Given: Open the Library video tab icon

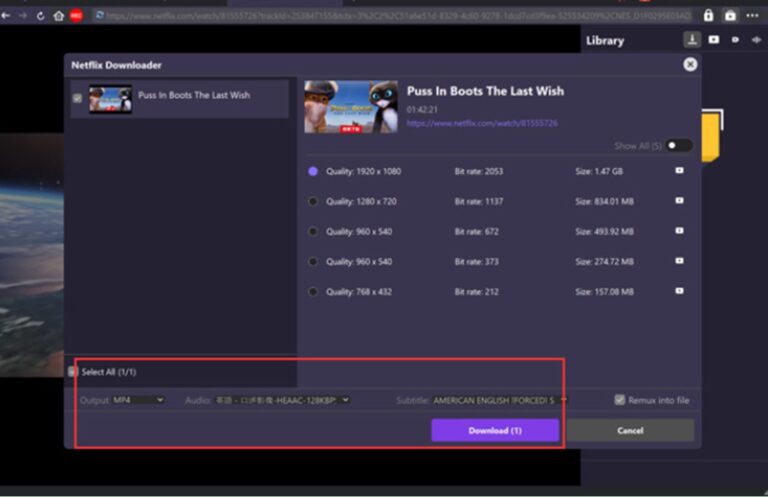Looking at the screenshot, I should pyautogui.click(x=714, y=40).
